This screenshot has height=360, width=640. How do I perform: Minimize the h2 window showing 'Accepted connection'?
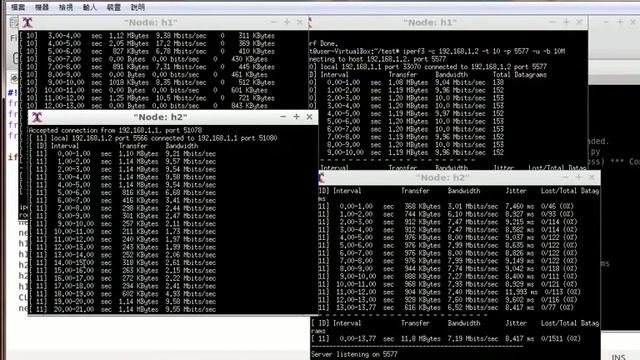point(283,117)
